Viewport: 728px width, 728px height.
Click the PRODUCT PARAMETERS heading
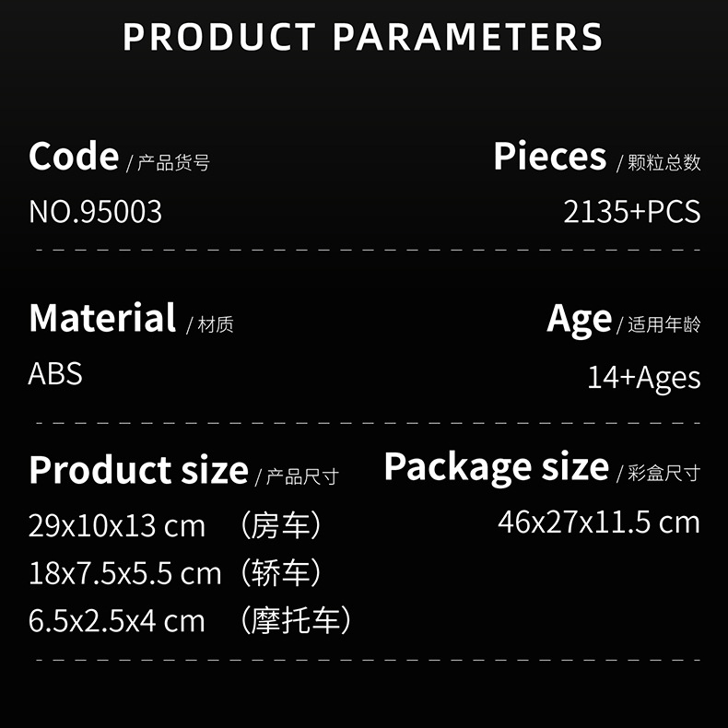363,38
